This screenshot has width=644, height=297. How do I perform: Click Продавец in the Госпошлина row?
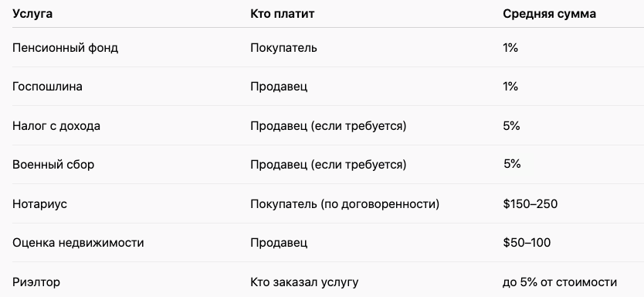click(279, 87)
